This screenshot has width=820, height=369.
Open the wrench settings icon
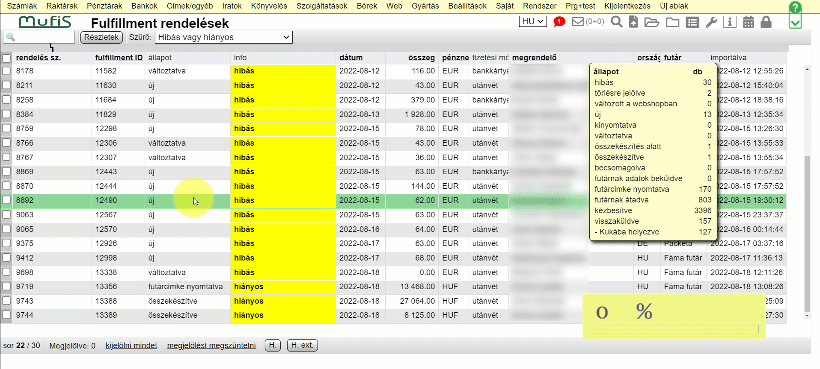click(x=712, y=22)
